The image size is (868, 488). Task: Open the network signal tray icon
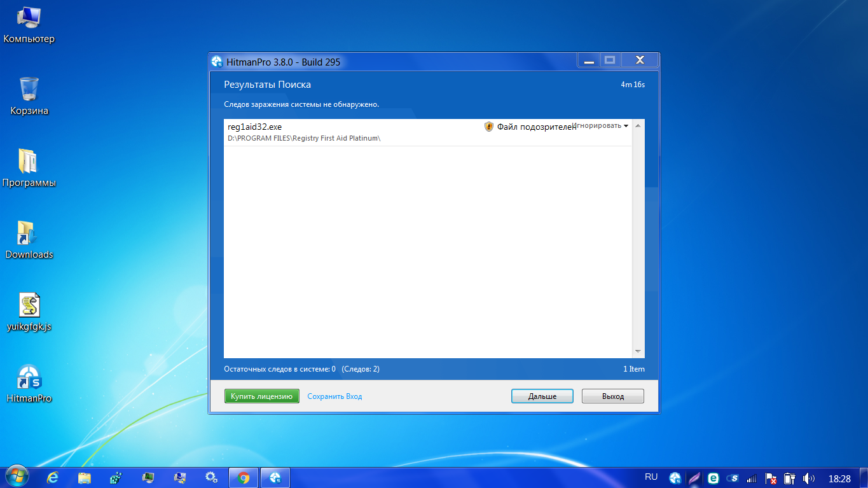[x=752, y=478]
